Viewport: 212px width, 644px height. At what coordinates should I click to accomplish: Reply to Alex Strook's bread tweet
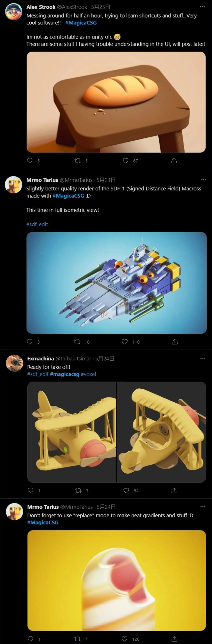[30, 161]
